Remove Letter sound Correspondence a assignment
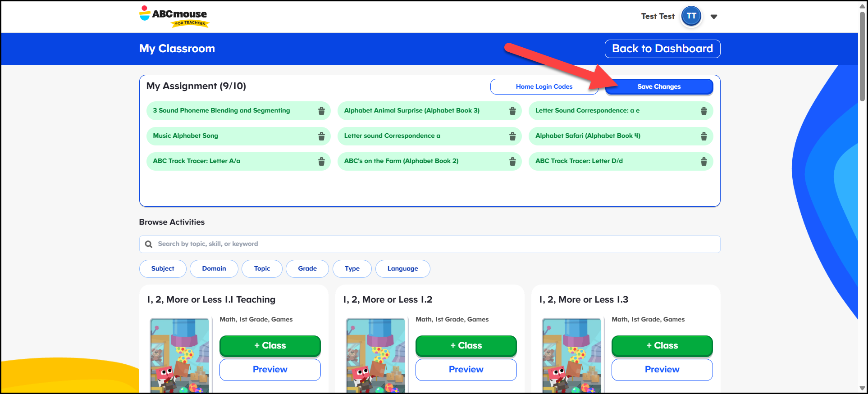Image resolution: width=868 pixels, height=394 pixels. tap(512, 136)
